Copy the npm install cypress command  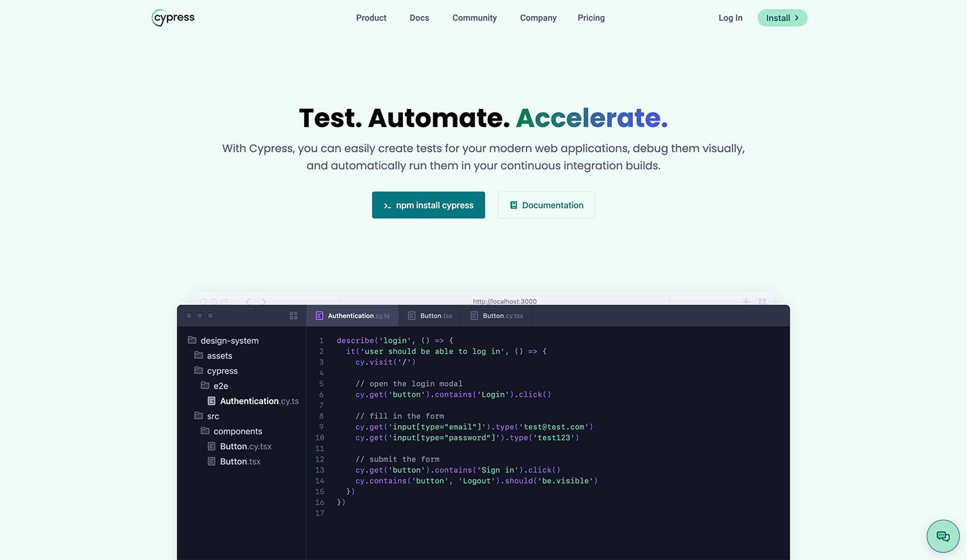428,205
